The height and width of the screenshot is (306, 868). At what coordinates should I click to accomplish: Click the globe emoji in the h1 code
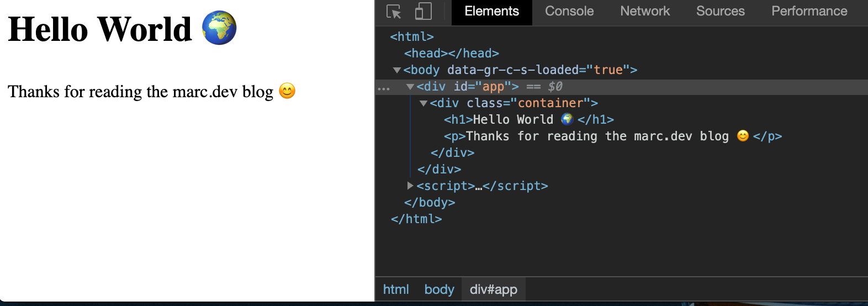(x=567, y=119)
